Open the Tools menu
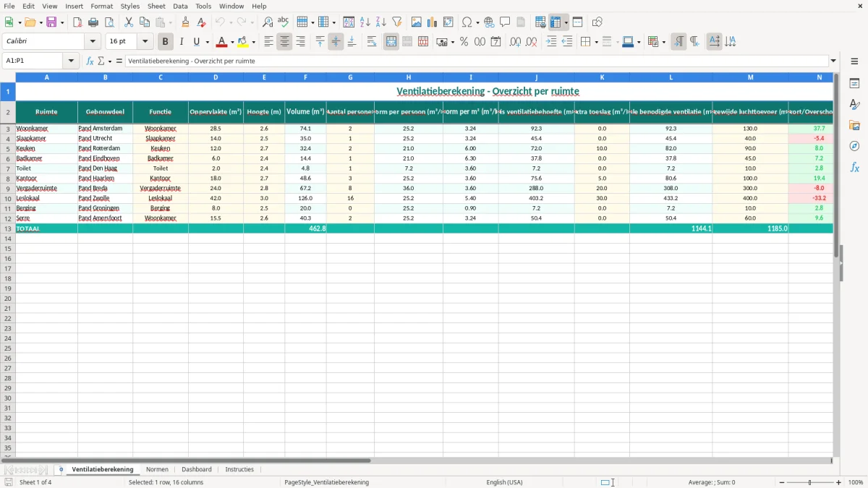868x488 pixels. click(203, 6)
